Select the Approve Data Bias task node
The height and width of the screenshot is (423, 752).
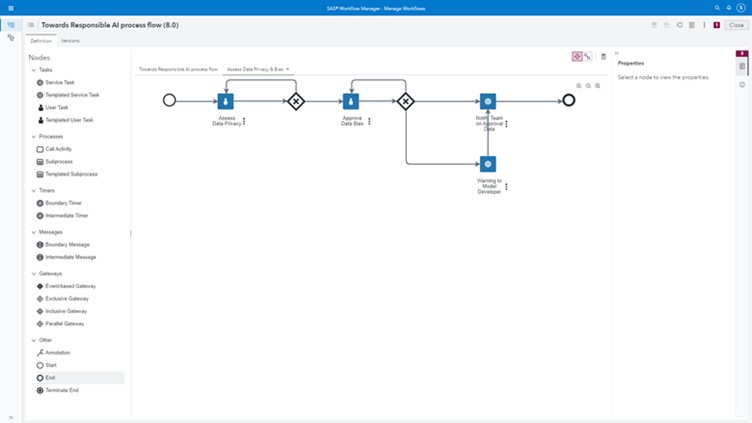point(351,101)
